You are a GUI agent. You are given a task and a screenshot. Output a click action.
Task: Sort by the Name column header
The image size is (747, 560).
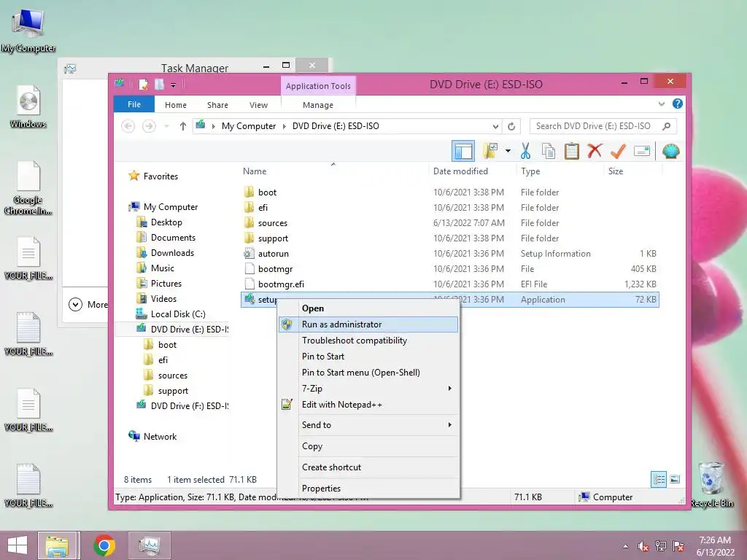coord(333,171)
